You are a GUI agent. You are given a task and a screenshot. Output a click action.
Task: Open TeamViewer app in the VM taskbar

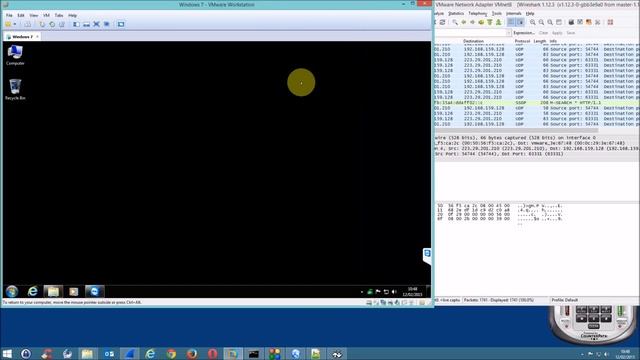(x=94, y=291)
